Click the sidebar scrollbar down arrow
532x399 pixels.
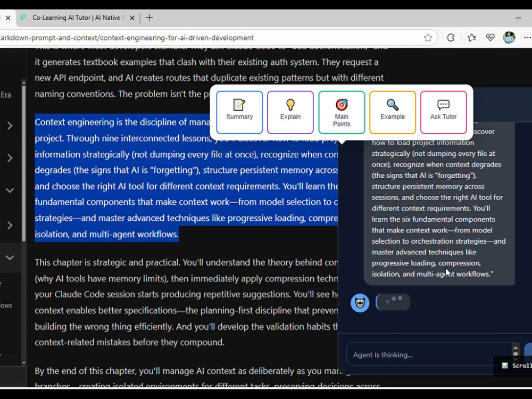click(x=24, y=363)
